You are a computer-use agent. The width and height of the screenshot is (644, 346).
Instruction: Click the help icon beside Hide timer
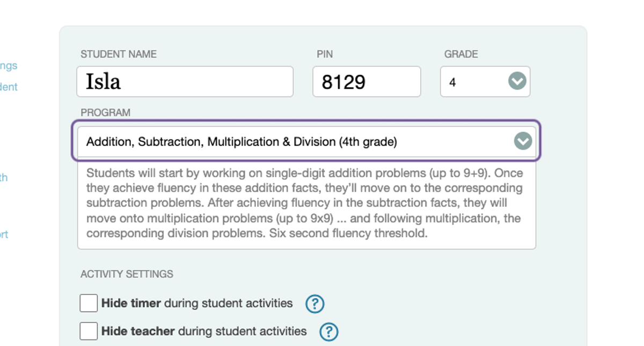[x=314, y=304]
